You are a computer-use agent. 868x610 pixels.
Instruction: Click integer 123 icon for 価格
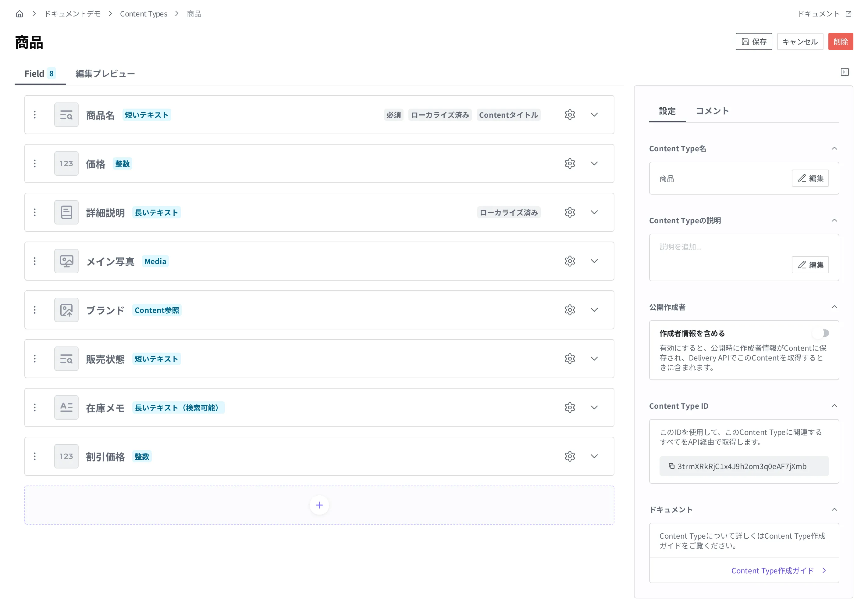click(66, 163)
